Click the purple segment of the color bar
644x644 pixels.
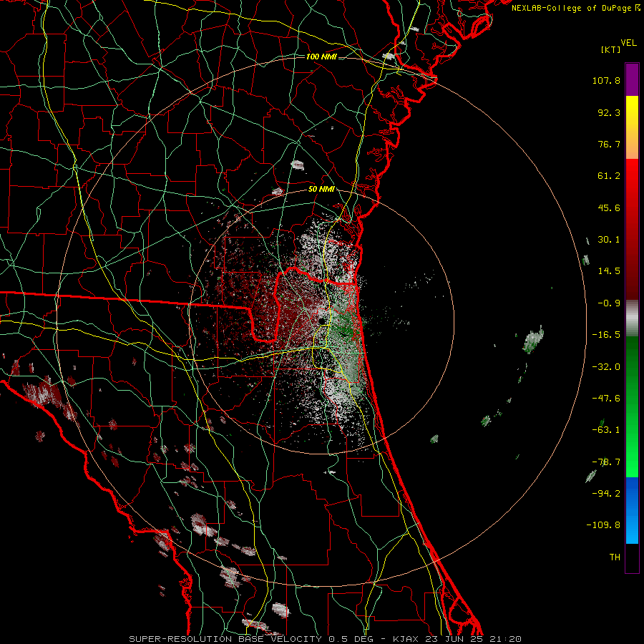pos(632,79)
